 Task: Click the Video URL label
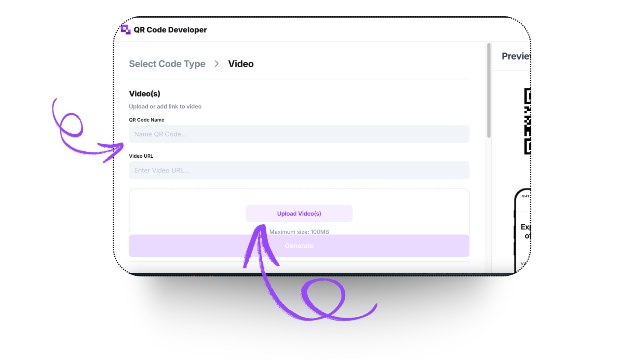click(141, 156)
